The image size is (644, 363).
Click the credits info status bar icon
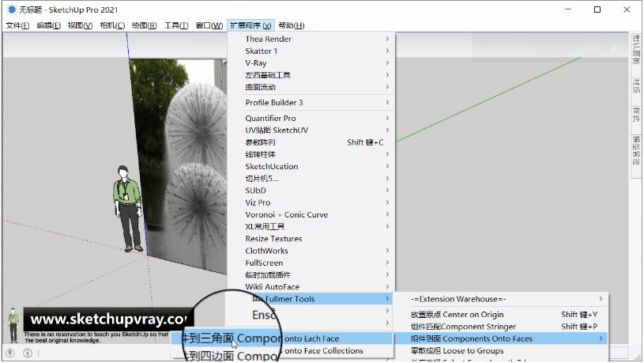pos(28,353)
